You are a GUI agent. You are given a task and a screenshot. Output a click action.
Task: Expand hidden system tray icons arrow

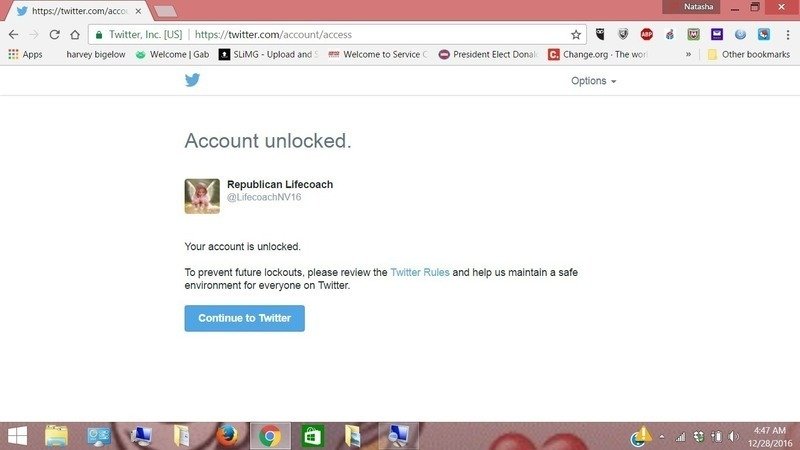click(x=662, y=437)
